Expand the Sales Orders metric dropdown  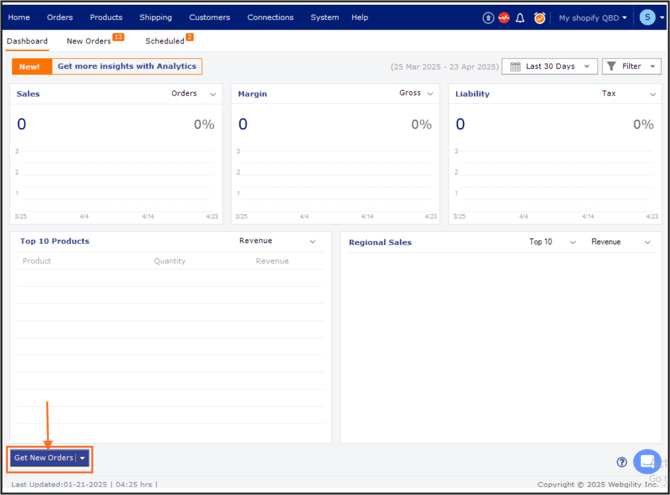tap(195, 93)
